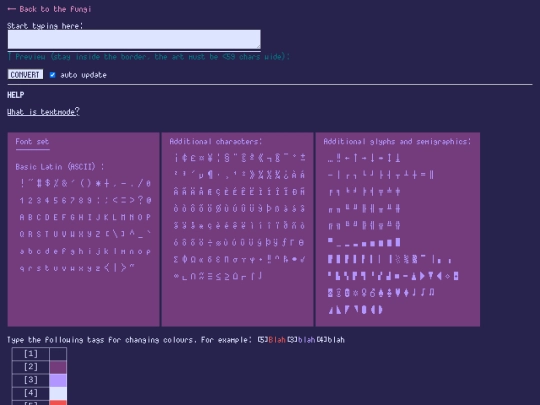The image size is (540, 405).
Task: Select the Ç cedilla character
Action: pyautogui.click(x=218, y=191)
